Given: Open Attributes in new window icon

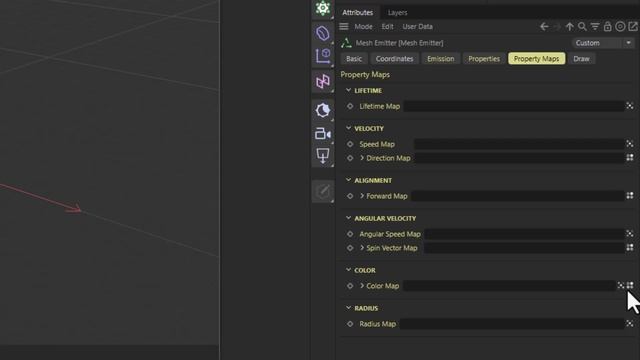Looking at the screenshot, I should 633,27.
